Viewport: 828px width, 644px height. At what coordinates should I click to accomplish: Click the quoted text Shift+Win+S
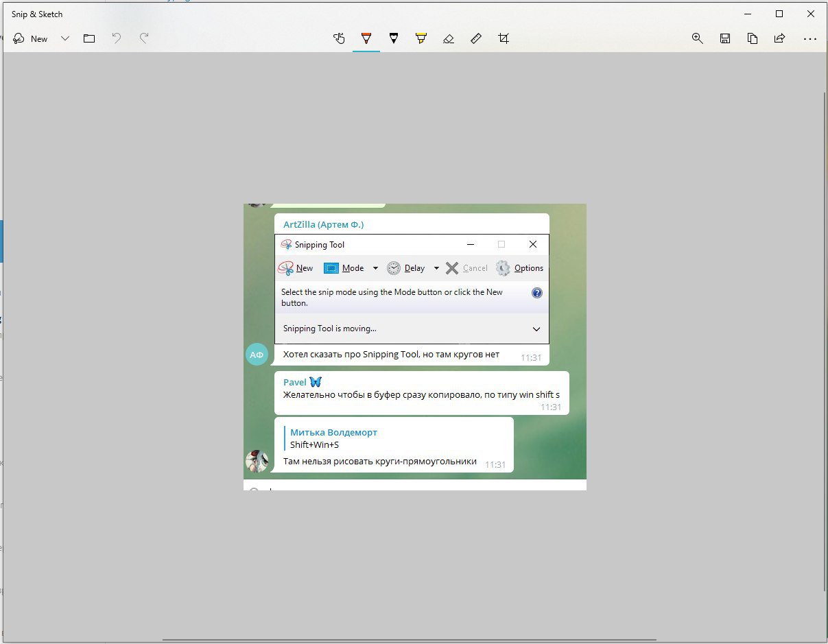pyautogui.click(x=315, y=445)
